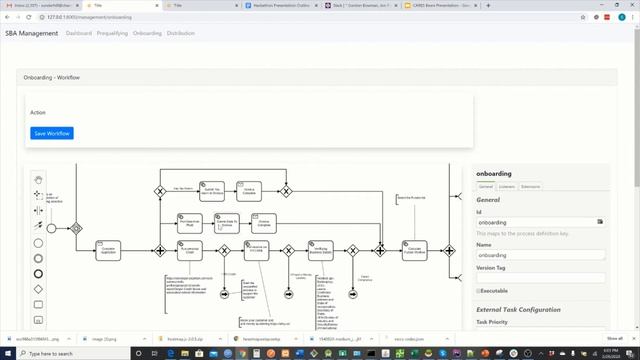The width and height of the screenshot is (640, 360).
Task: Activate the global connect tool
Action: (x=38, y=225)
